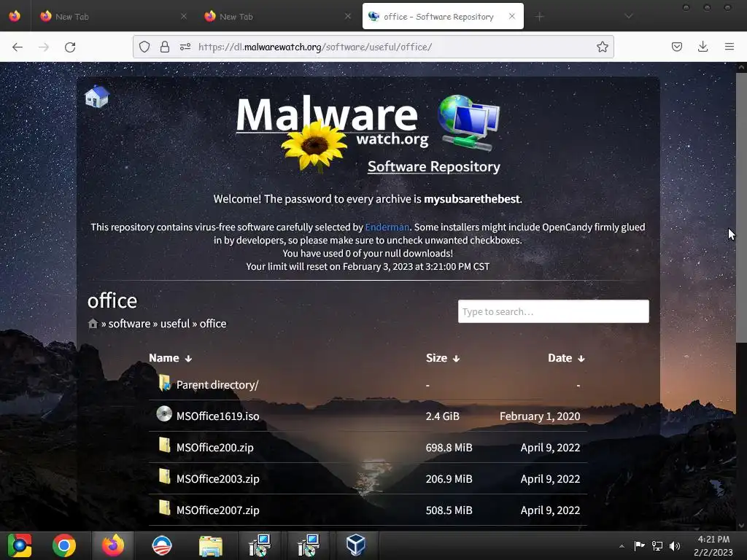Image resolution: width=747 pixels, height=560 pixels.
Task: Download MSOffice2003.zip
Action: [217, 479]
